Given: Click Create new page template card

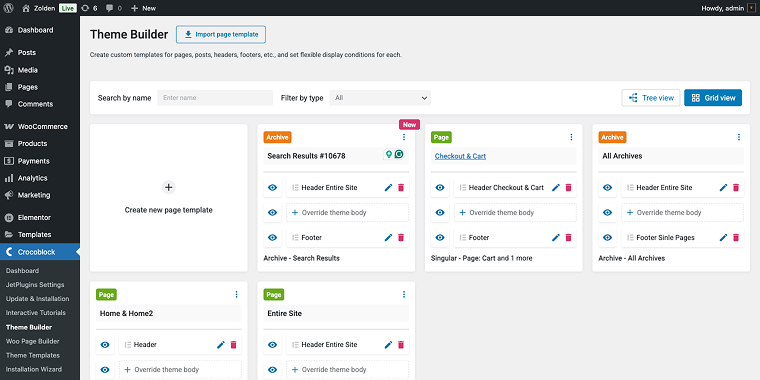Looking at the screenshot, I should pyautogui.click(x=169, y=198).
